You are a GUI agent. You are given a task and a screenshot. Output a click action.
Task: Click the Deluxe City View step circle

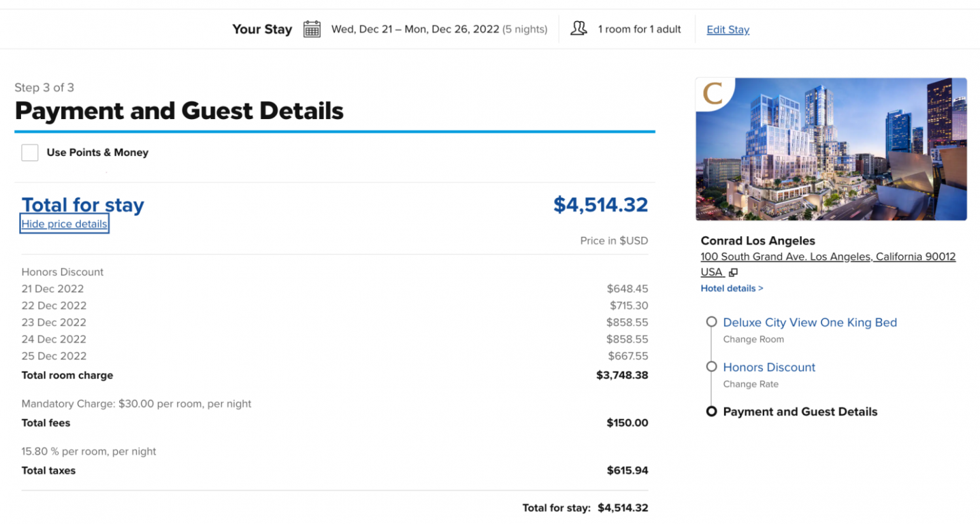pos(711,322)
